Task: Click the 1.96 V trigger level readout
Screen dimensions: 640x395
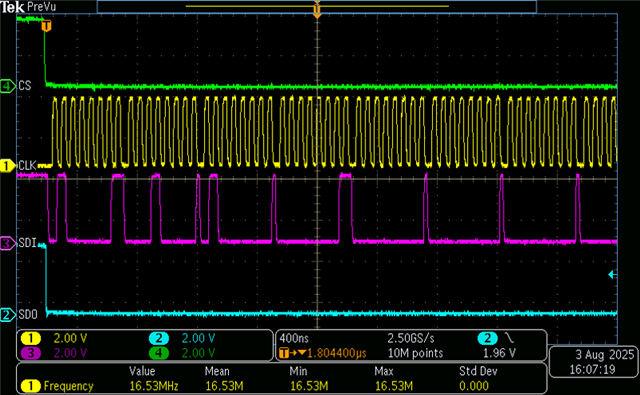Action: (x=499, y=353)
